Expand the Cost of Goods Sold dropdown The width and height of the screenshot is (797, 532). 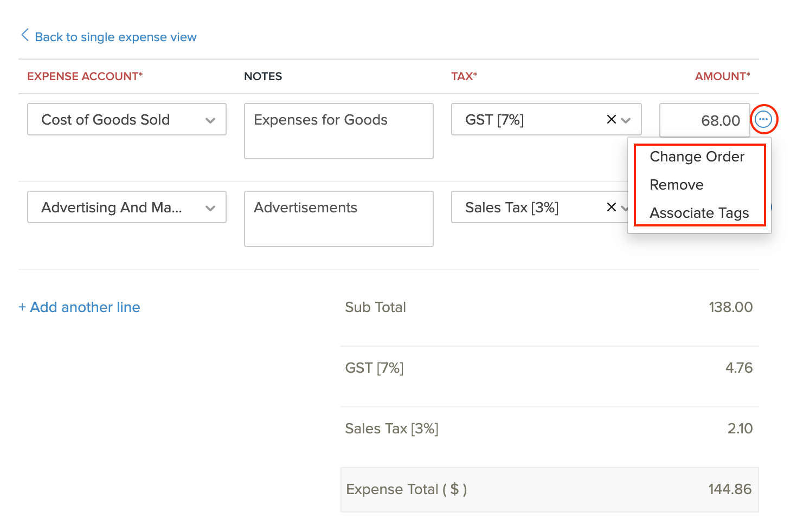tap(210, 120)
